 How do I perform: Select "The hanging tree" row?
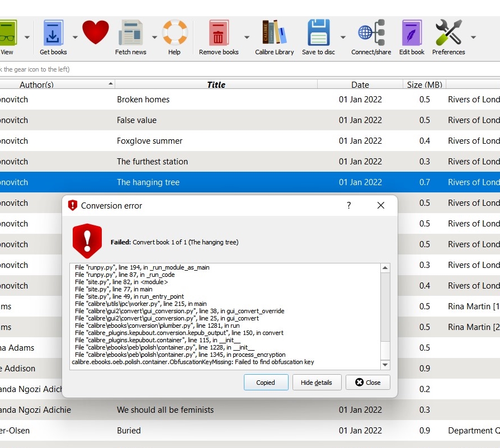pyautogui.click(x=250, y=182)
